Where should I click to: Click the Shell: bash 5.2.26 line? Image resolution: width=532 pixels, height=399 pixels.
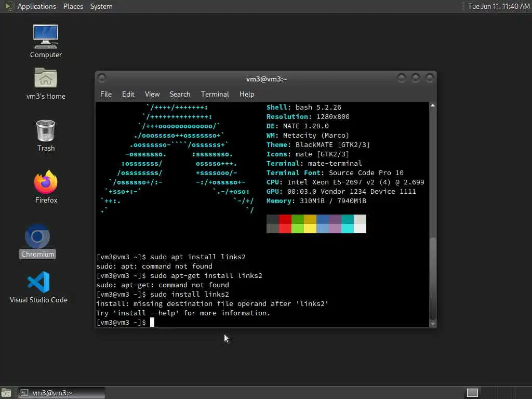[x=303, y=107]
